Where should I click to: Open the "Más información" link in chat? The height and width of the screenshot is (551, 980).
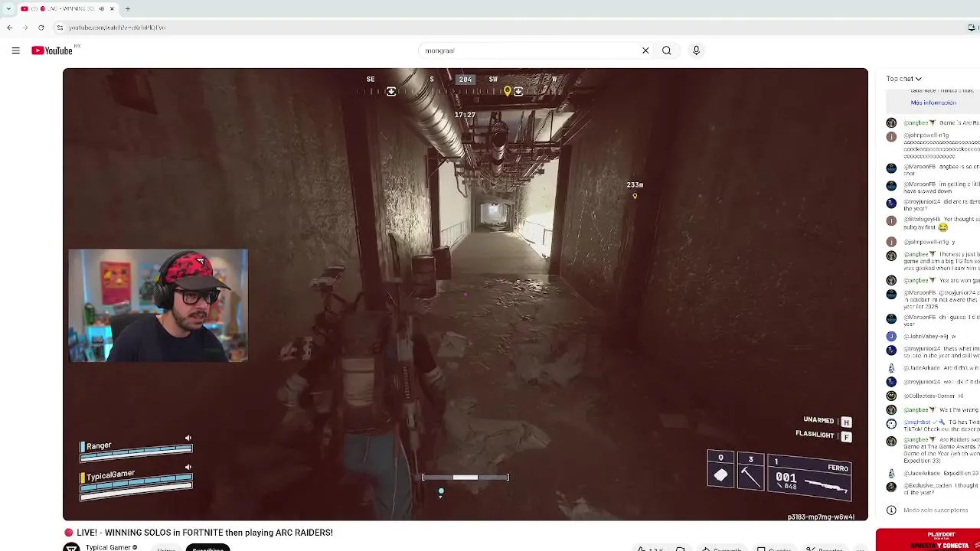[933, 103]
